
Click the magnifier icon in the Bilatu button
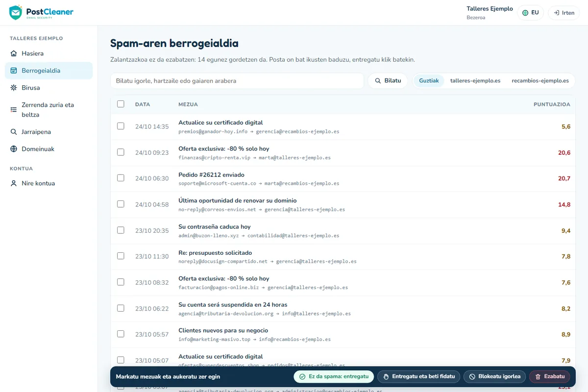(x=378, y=81)
